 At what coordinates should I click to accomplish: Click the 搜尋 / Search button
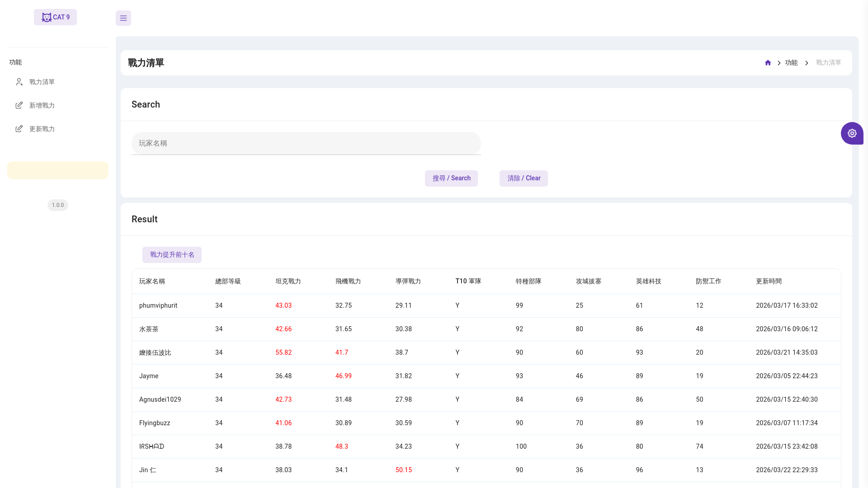[451, 178]
